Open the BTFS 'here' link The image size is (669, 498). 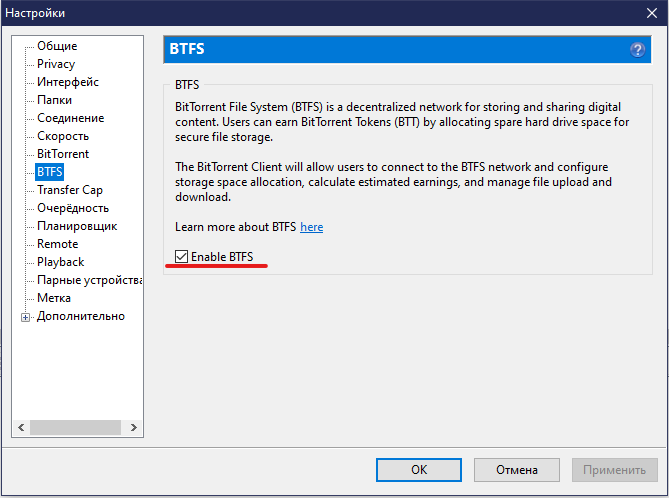[311, 227]
